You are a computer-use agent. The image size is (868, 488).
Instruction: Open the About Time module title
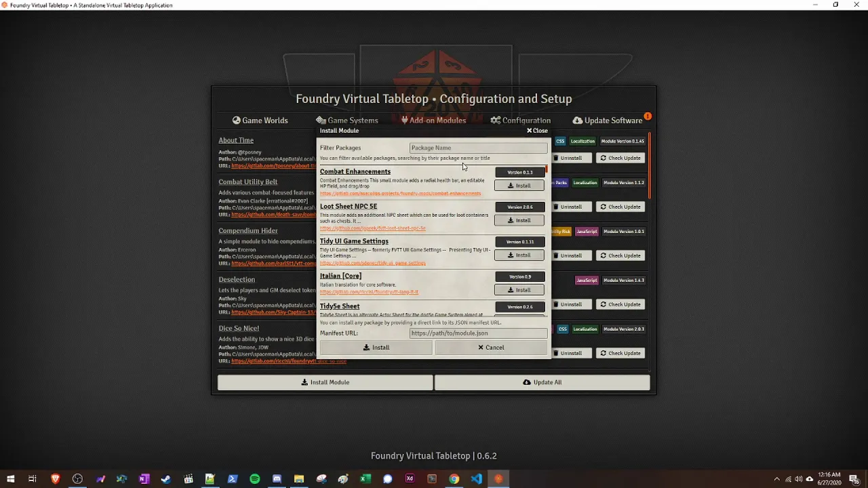pos(236,140)
